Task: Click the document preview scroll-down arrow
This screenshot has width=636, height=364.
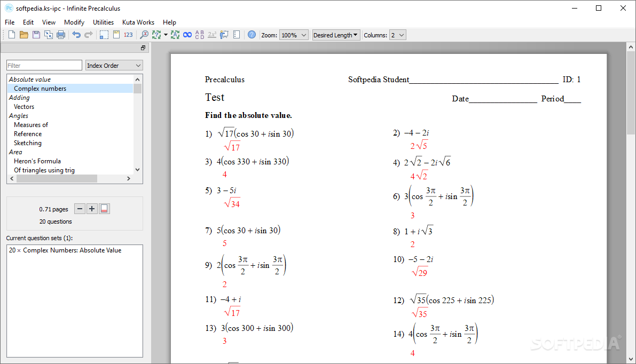Action: coord(631,359)
